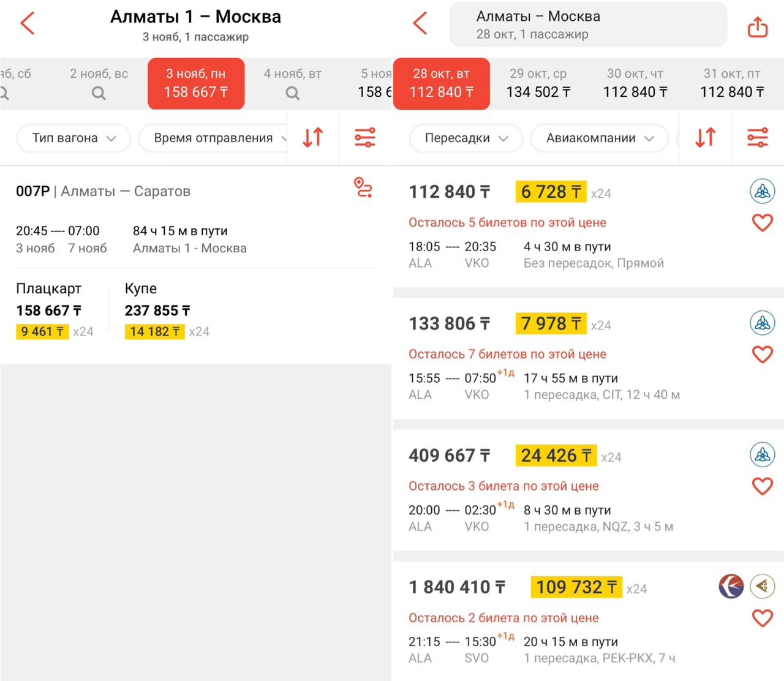The width and height of the screenshot is (784, 681).
Task: Favorite the 112 840 ₸ direct flight
Action: [x=762, y=223]
